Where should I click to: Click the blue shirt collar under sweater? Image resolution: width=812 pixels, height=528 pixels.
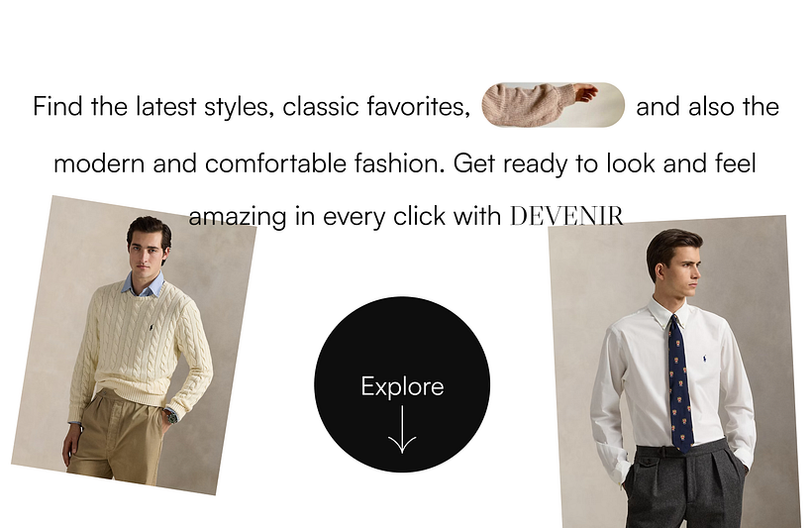144,285
